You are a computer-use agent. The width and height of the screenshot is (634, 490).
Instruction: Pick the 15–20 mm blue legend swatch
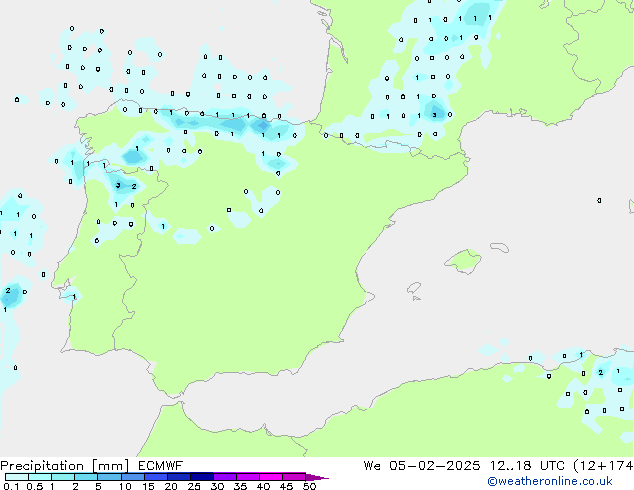(x=155, y=477)
